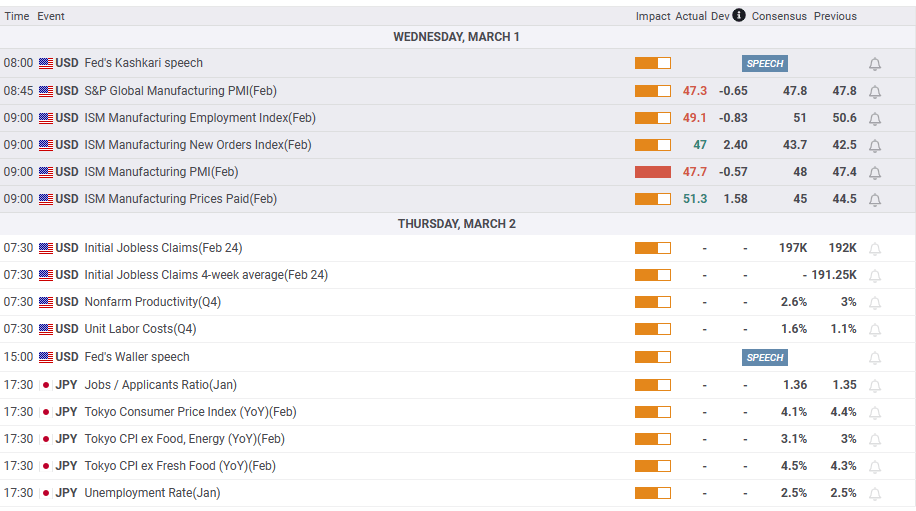Viewport: 916px width, 511px height.
Task: Click the info icon next to Dev header
Action: (739, 15)
